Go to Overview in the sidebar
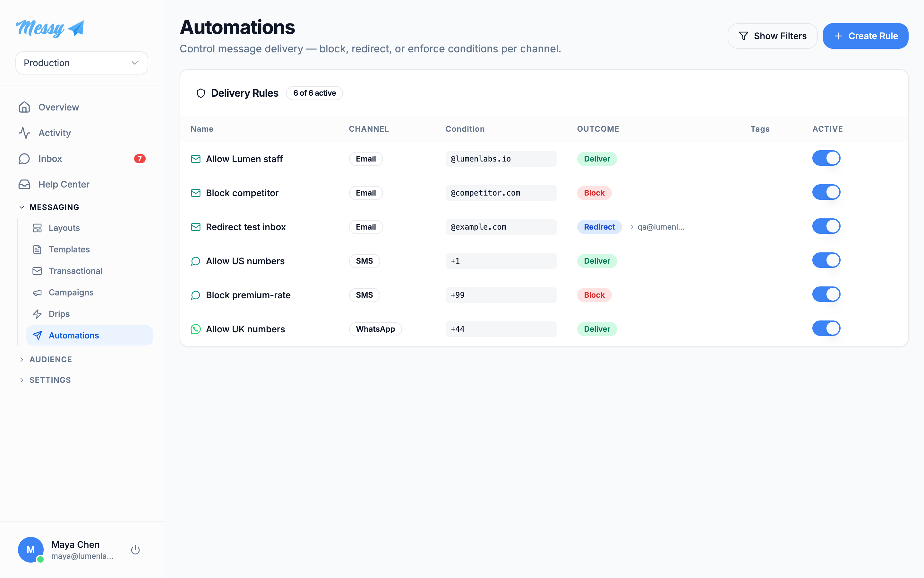Screen dimensions: 924x578 (x=82, y=108)
